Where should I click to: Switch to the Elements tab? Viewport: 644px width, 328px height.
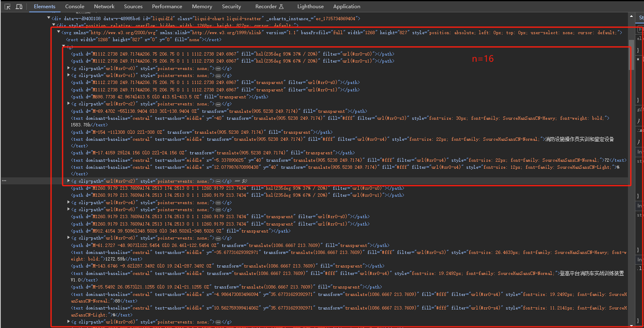pyautogui.click(x=44, y=7)
